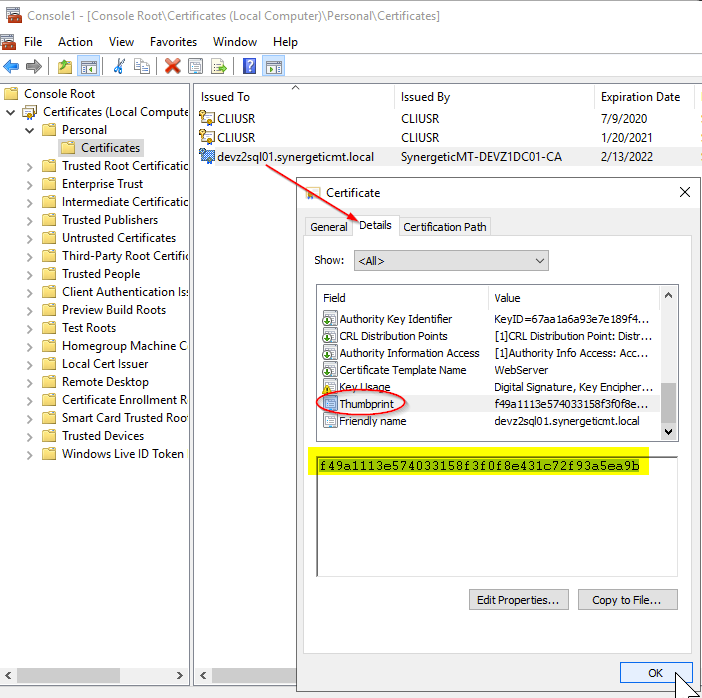Click the Copy to File... button
The width and height of the screenshot is (702, 698).
coord(627,600)
